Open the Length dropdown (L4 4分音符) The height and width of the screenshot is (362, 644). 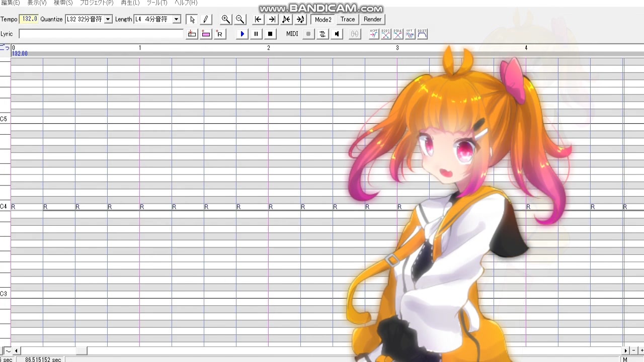coord(157,20)
